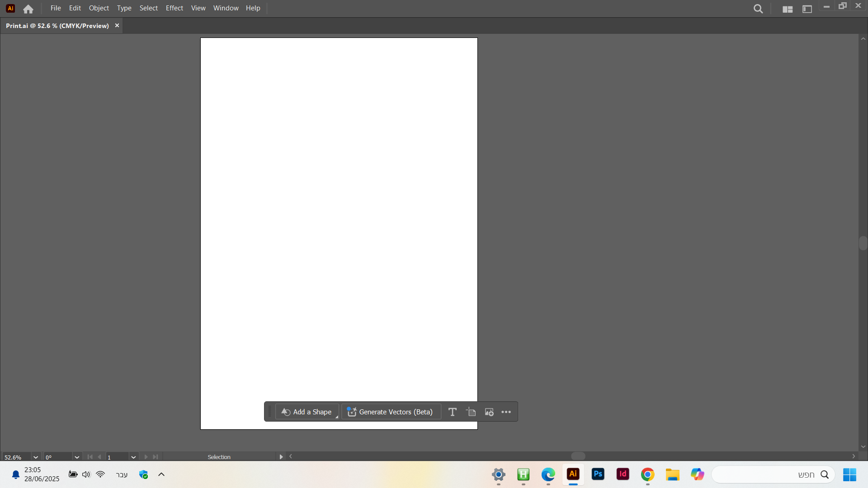Image resolution: width=868 pixels, height=488 pixels.
Task: Go to Illustrator Home screen
Action: click(x=28, y=9)
